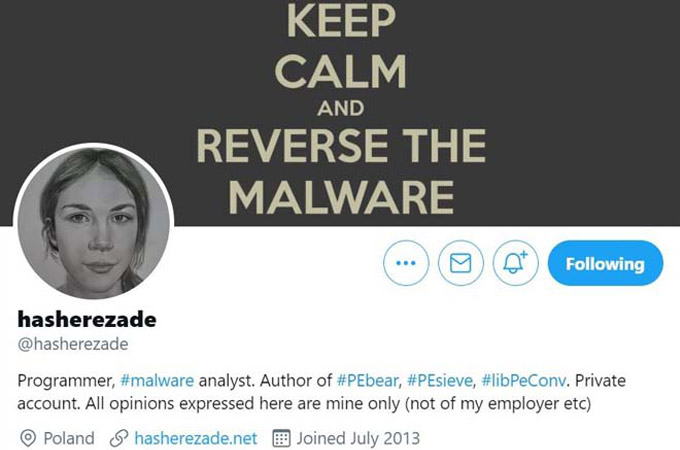Screen dimensions: 680x450
Task: Open the #libPeConv hashtag
Action: (523, 381)
